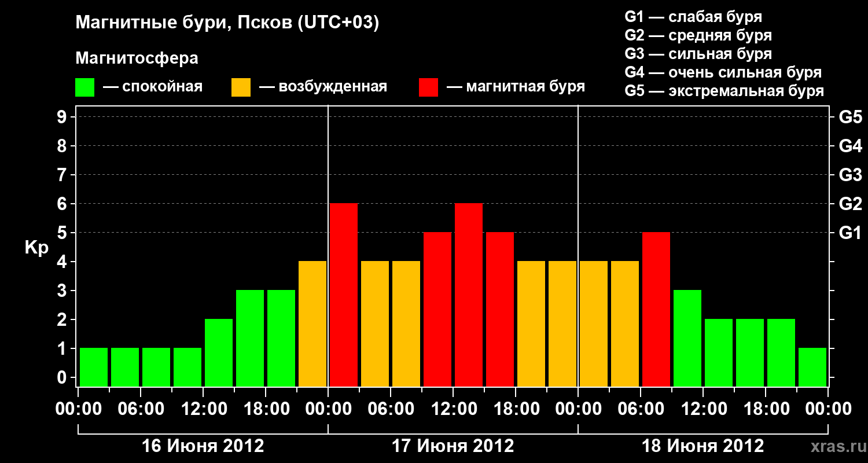Screen dimensions: 868x463
Task: Select legend line 'G5 — экстремальная буря'
Action: pyautogui.click(x=724, y=91)
